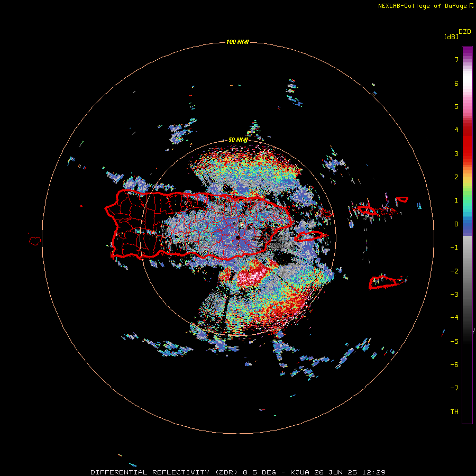The image size is (476, 476).
Task: Click the 3 value on the color scale
Action: (456, 153)
